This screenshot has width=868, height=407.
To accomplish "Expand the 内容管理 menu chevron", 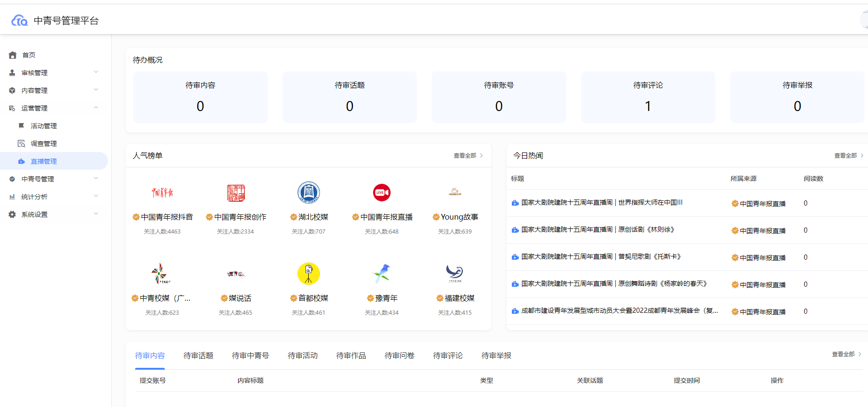I will point(96,90).
